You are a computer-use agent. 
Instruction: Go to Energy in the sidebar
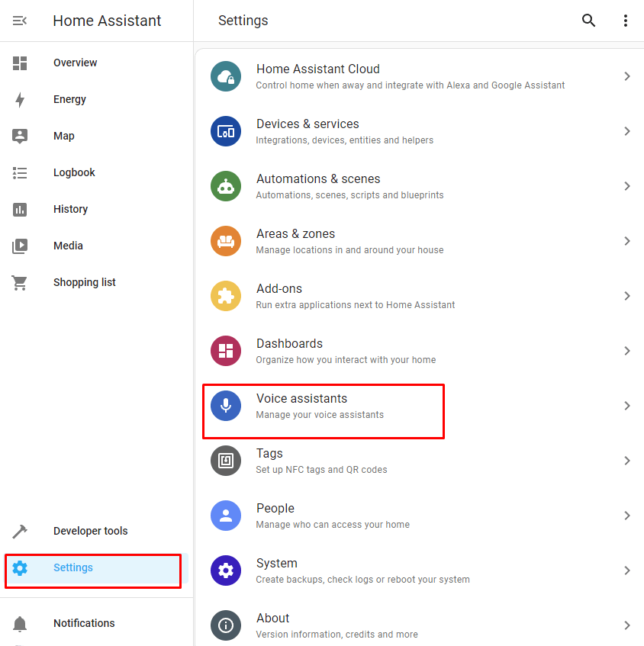click(69, 100)
